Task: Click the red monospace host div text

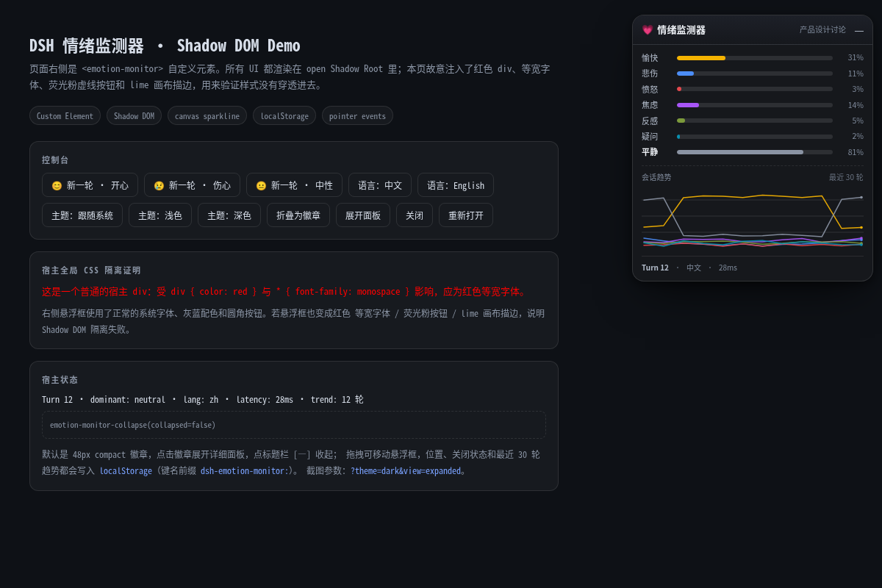Action: click(284, 292)
